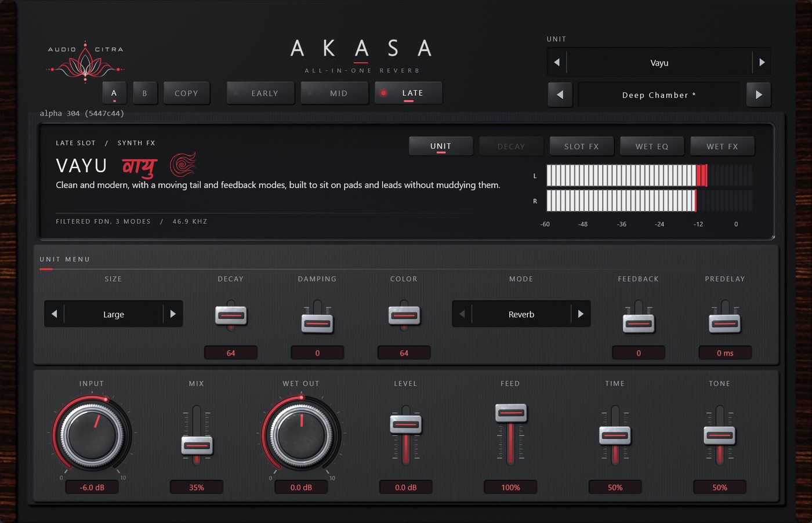Viewport: 812px width, 523px height.
Task: Click the Level fader handle
Action: (406, 424)
